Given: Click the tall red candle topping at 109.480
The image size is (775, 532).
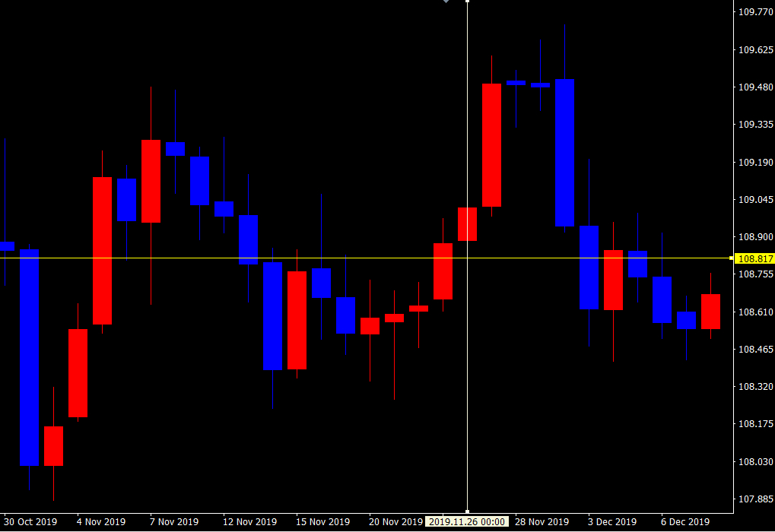Looking at the screenshot, I should (x=492, y=145).
